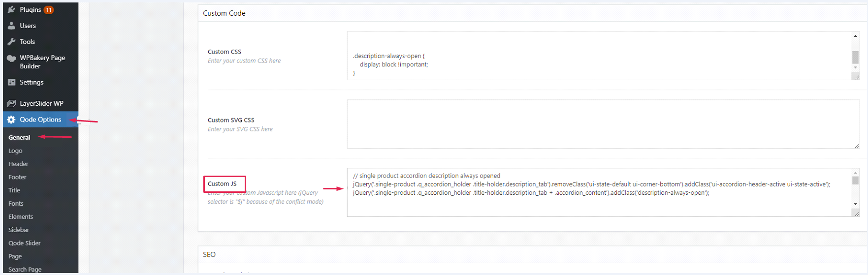Open the Logo options submenu
Image resolution: width=868 pixels, height=275 pixels.
(15, 151)
